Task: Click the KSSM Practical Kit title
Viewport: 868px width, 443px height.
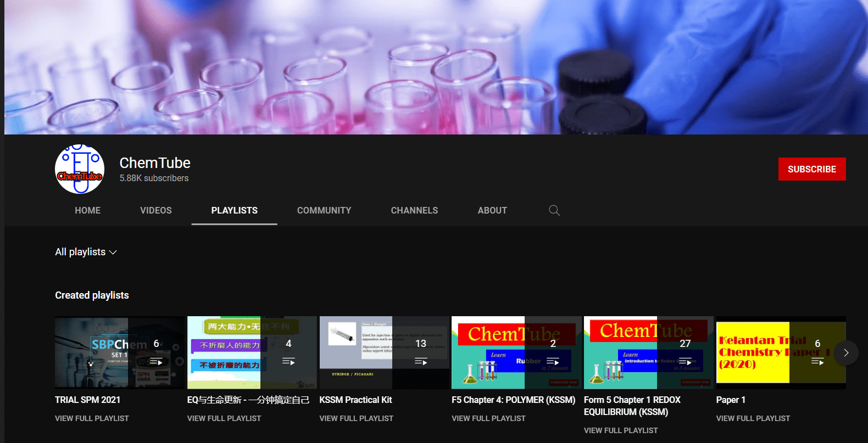Action: 356,400
